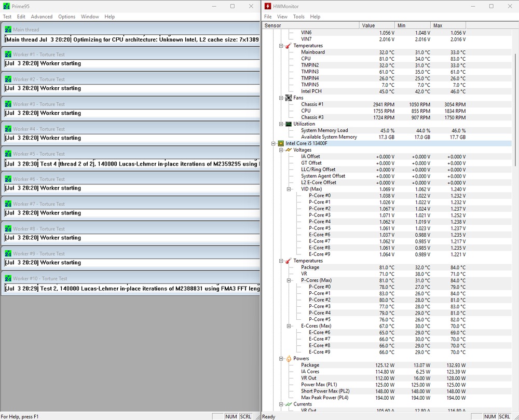519x420 pixels.
Task: Select the Worker #10 Test 2 log line
Action: pyautogui.click(x=132, y=289)
